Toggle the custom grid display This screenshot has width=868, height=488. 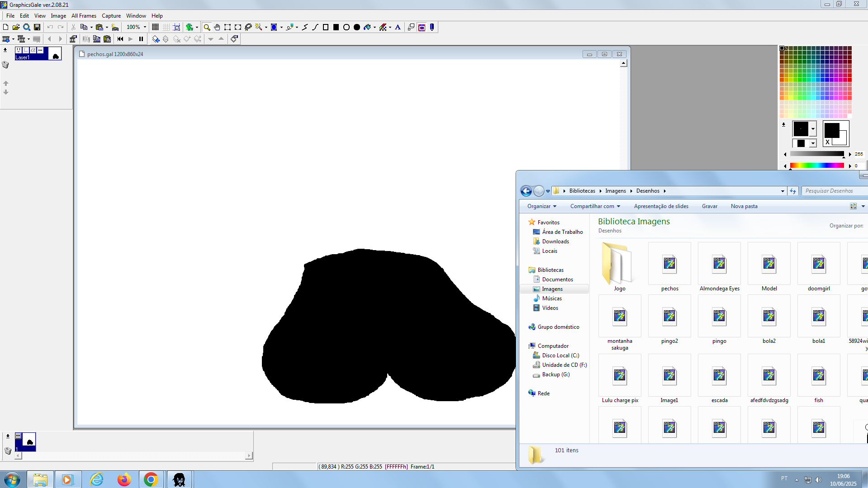tap(166, 27)
